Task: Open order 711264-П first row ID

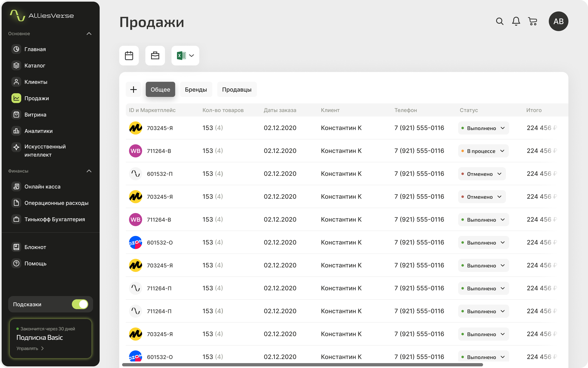Action: click(159, 288)
